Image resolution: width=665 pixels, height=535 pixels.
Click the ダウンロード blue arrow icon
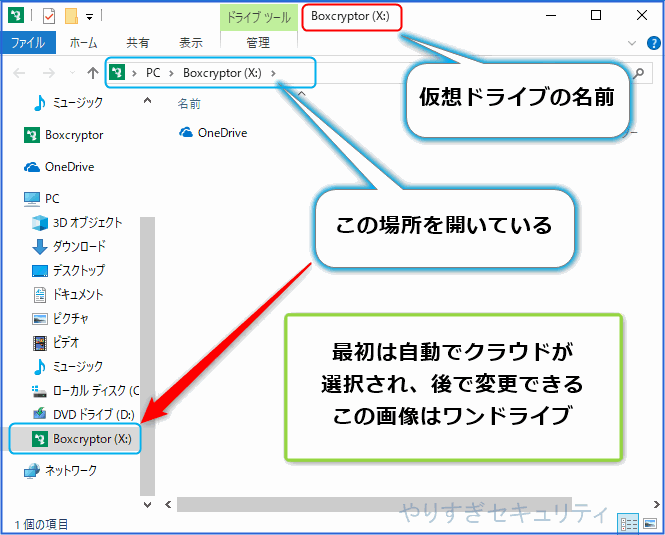point(40,247)
